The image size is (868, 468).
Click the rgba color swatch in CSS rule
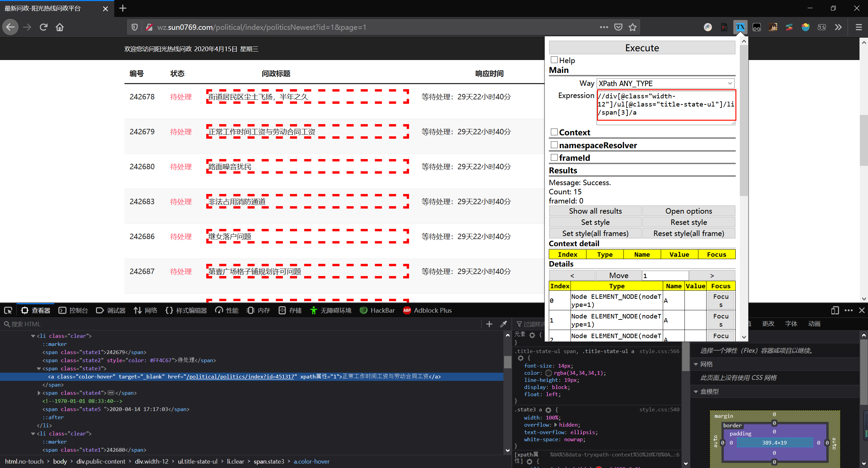(x=548, y=373)
